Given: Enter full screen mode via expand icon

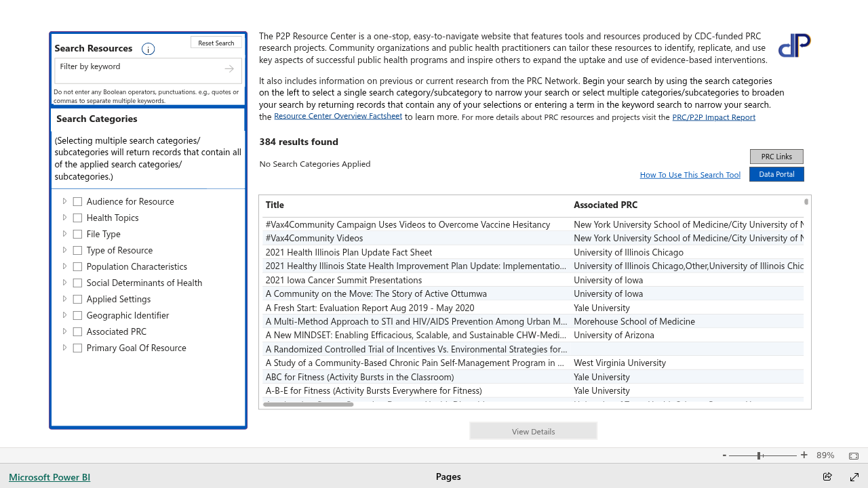Looking at the screenshot, I should pos(854,476).
